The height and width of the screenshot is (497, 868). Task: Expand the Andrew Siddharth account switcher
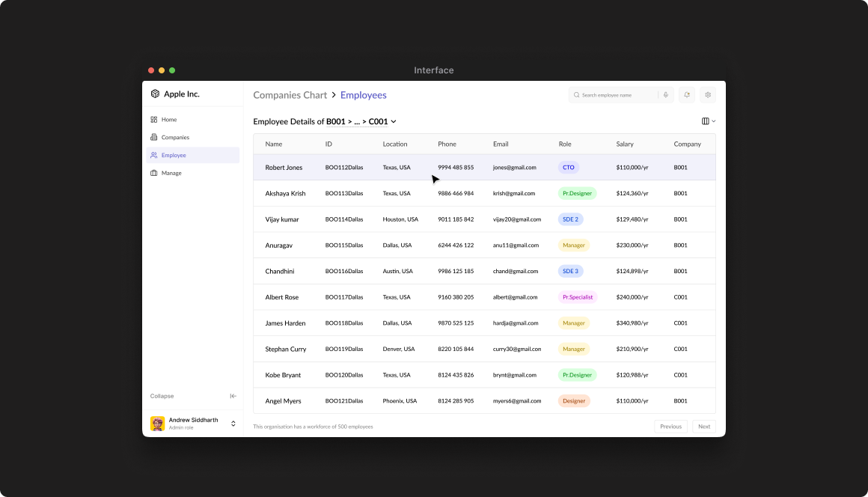(233, 424)
